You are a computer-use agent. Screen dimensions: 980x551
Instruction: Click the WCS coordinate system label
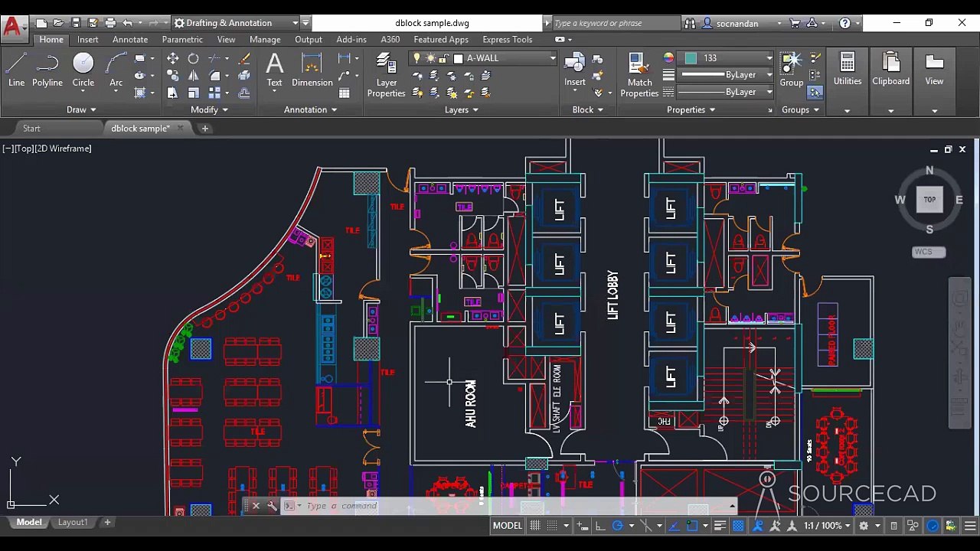929,252
